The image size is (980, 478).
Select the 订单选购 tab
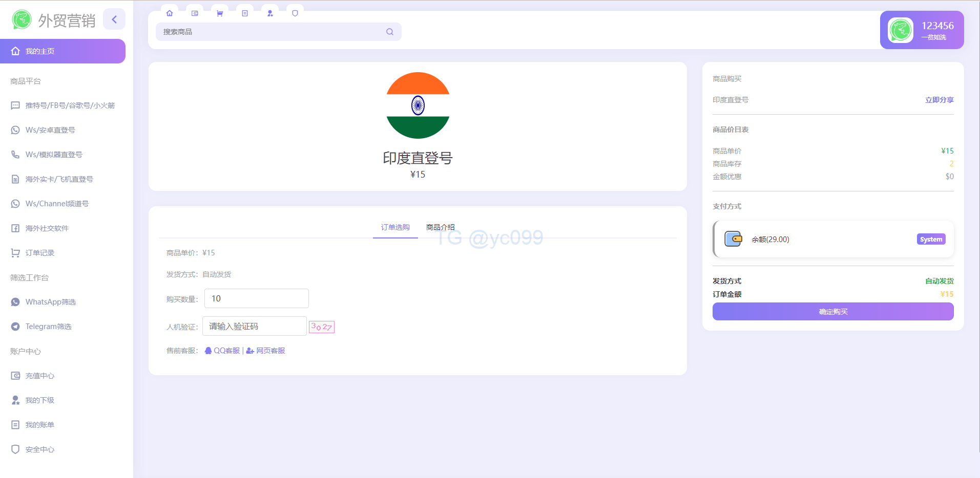[x=395, y=227]
